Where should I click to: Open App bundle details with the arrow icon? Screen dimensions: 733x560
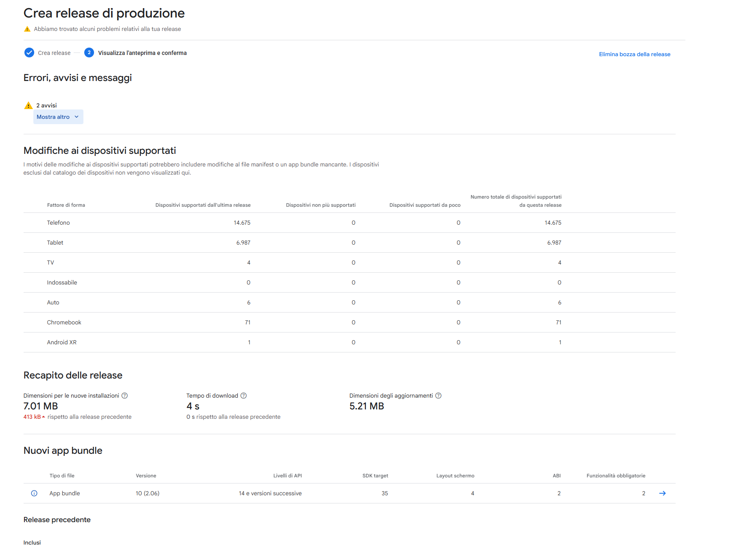pyautogui.click(x=662, y=493)
